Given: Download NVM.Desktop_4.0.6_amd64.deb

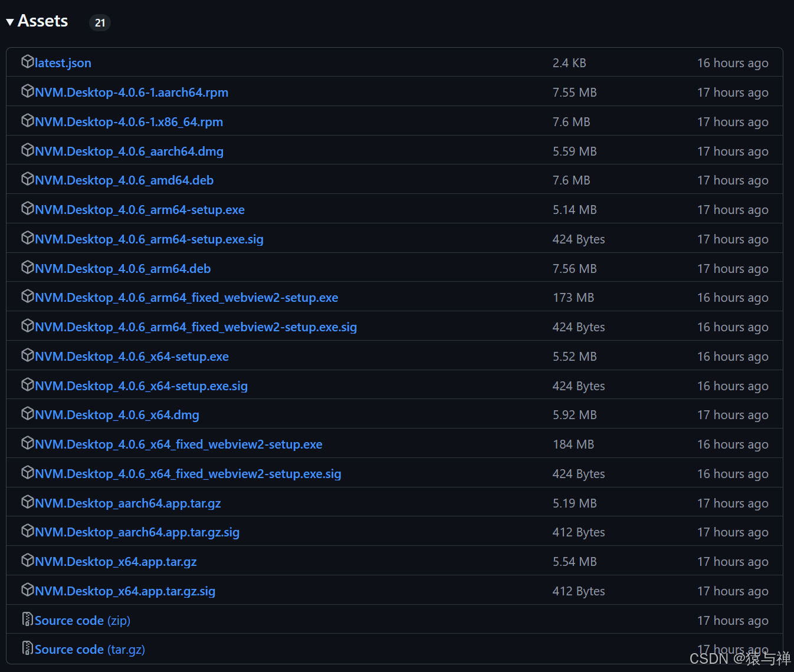Looking at the screenshot, I should pyautogui.click(x=124, y=180).
